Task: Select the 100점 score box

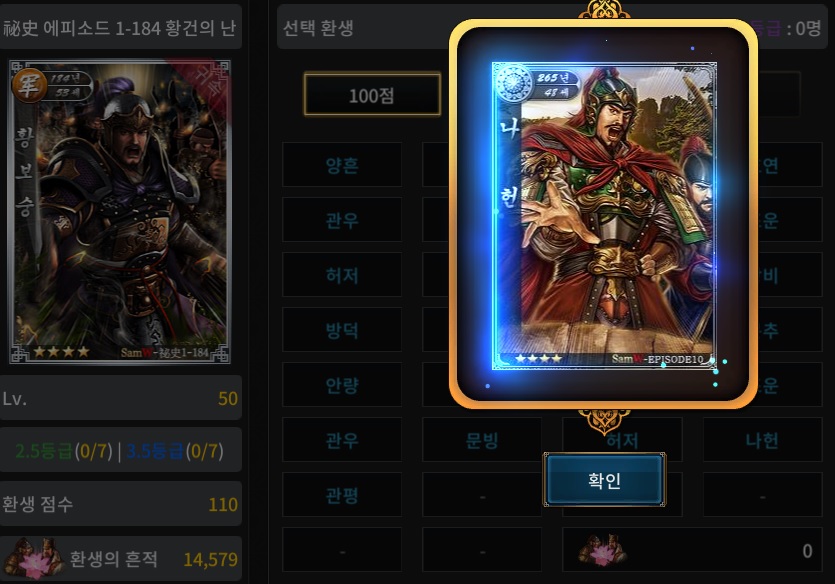Action: coord(372,95)
